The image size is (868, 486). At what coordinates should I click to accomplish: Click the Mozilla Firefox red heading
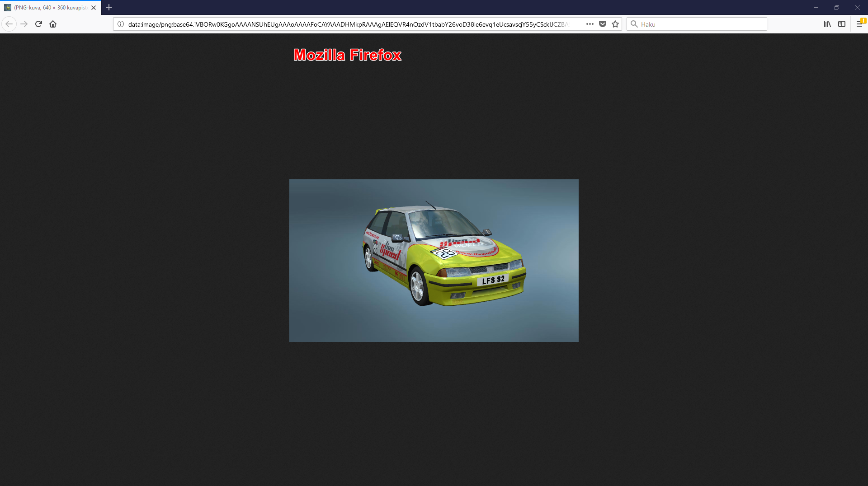[347, 55]
